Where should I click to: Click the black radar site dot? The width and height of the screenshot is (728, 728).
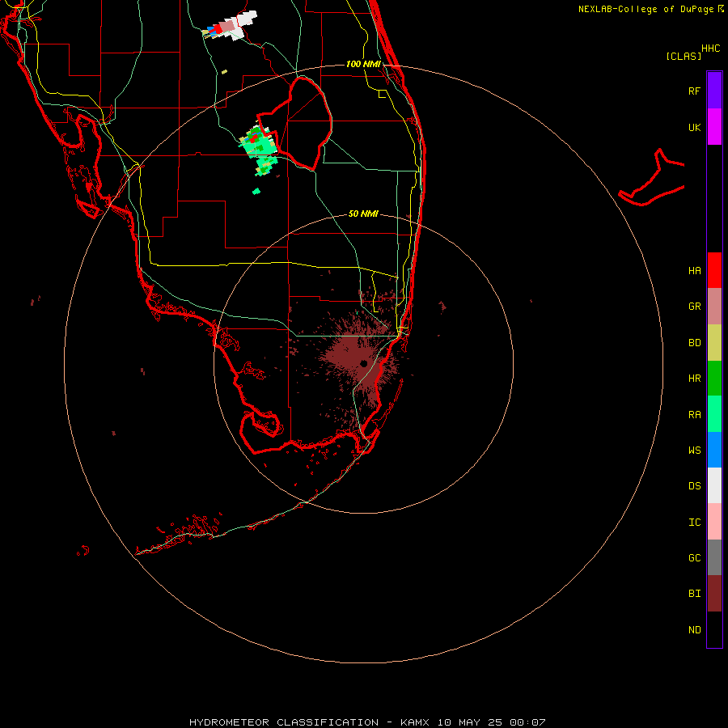tap(363, 363)
